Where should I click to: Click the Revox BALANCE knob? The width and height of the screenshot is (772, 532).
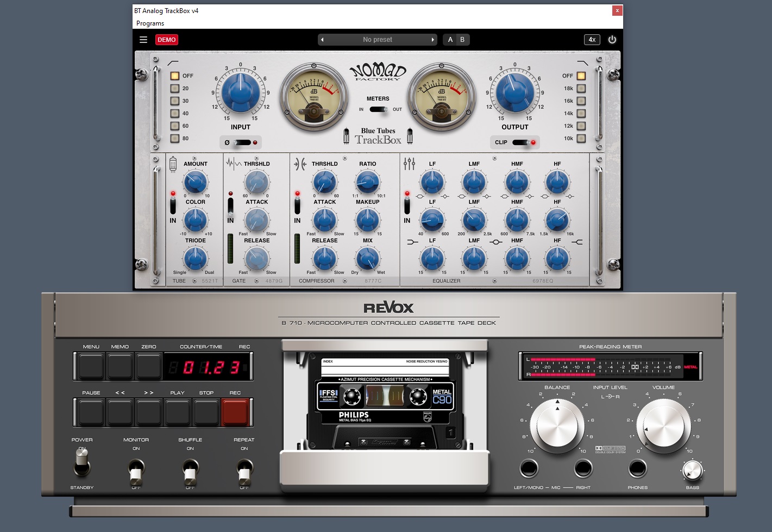557,427
